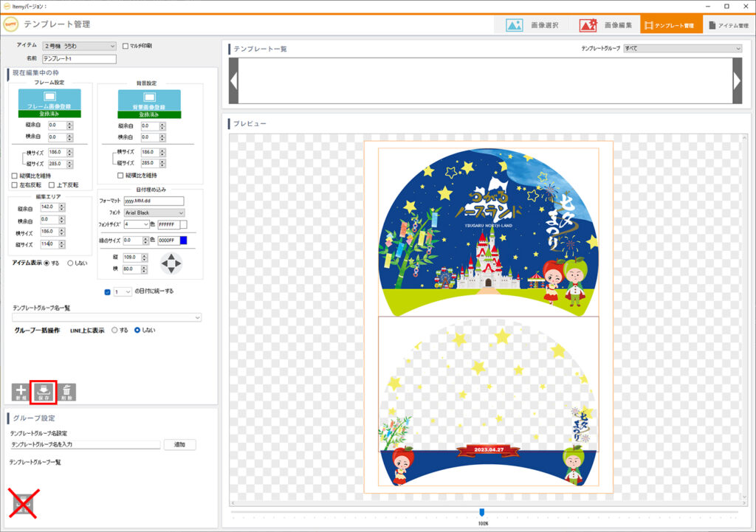
Task: Open the アイテム dropdown showing 2号機 うちわ
Action: (x=79, y=46)
